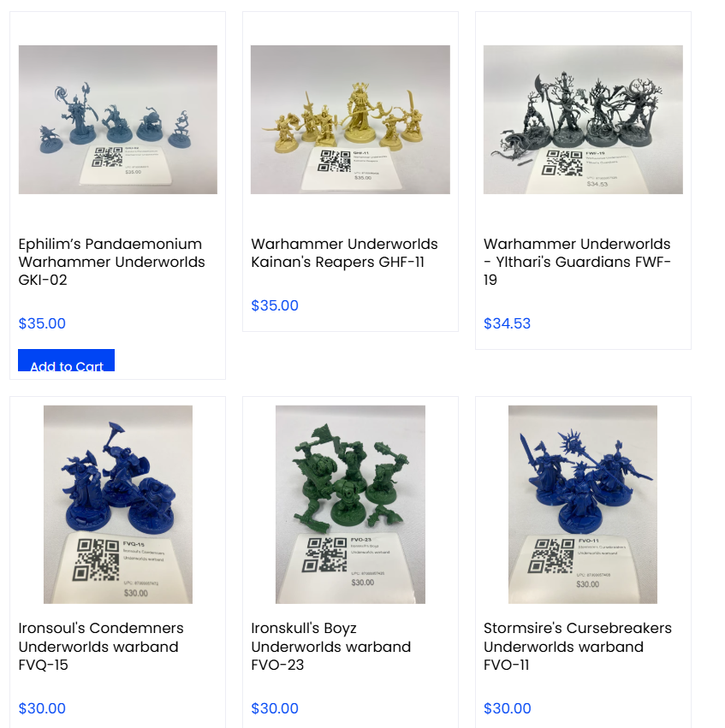Open Ironskull's Boyz product photo
The height and width of the screenshot is (728, 725).
tap(350, 505)
